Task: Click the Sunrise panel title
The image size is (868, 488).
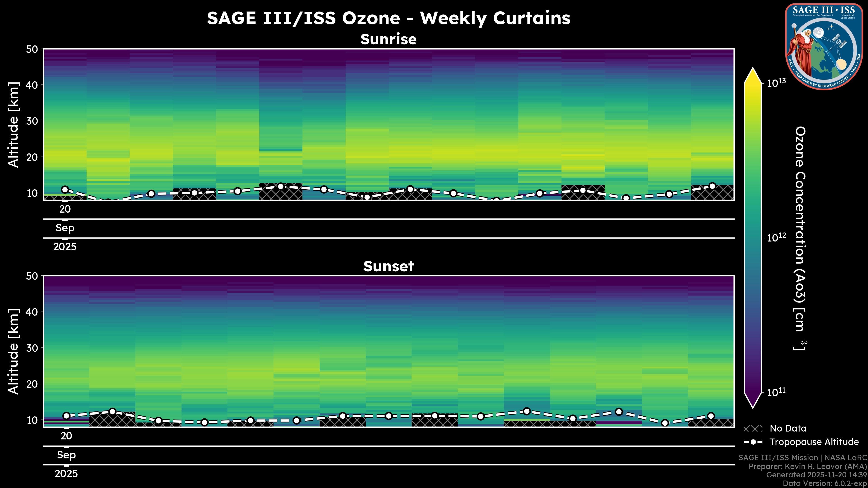Action: pyautogui.click(x=389, y=39)
